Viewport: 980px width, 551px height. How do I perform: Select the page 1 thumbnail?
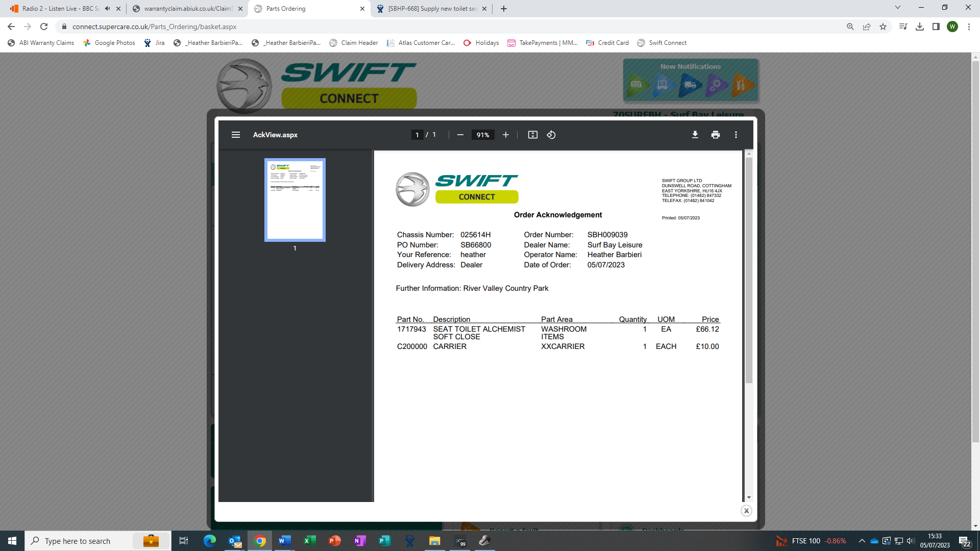tap(295, 199)
